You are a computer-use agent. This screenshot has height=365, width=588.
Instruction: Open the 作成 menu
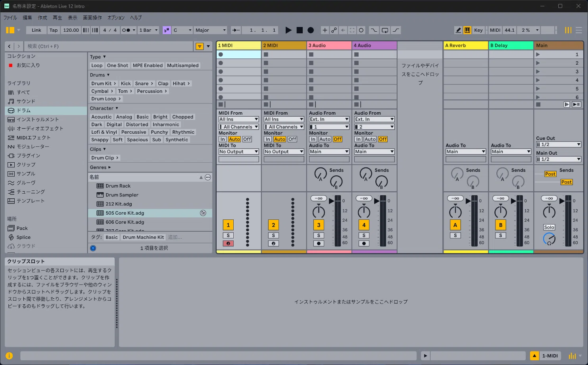coord(42,17)
